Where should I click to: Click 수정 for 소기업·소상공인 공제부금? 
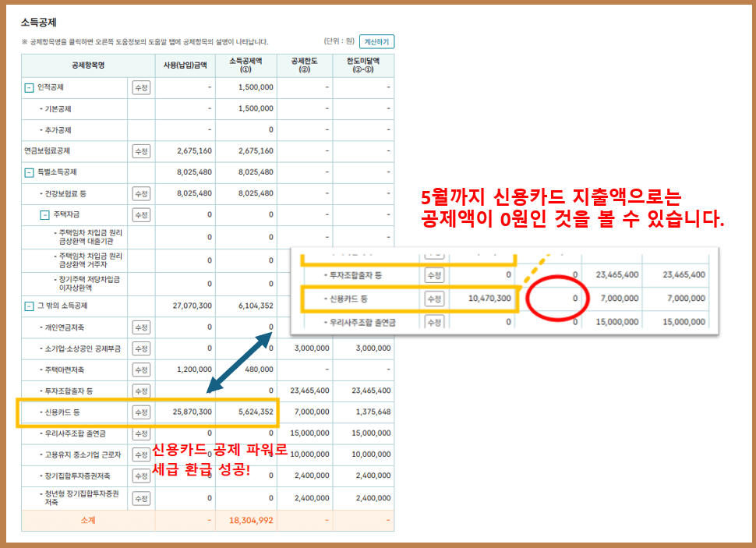point(140,348)
